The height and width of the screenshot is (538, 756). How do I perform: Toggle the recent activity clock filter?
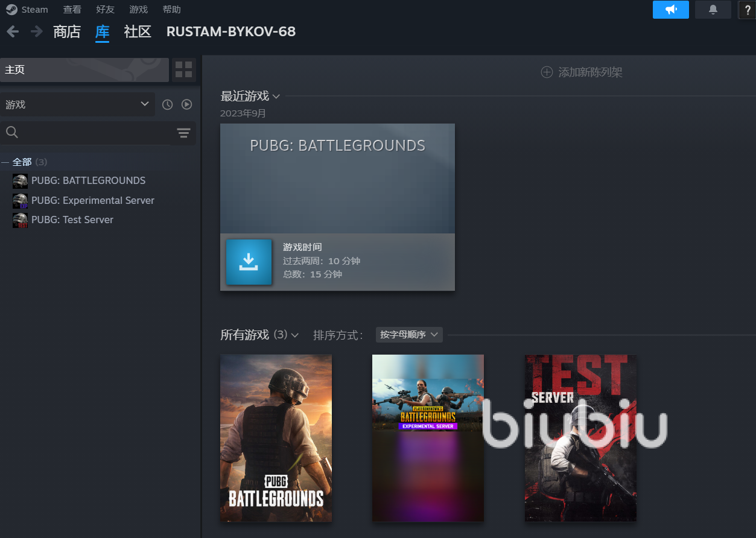[x=168, y=104]
